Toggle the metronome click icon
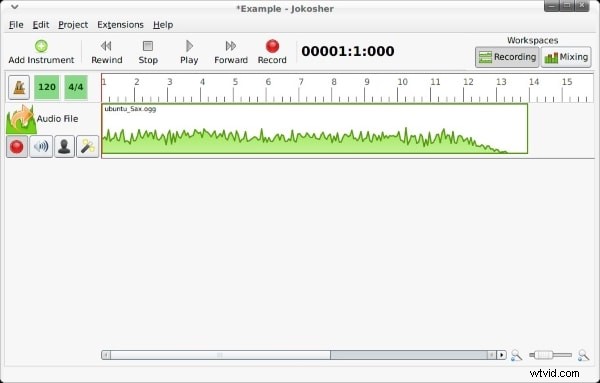 click(19, 87)
